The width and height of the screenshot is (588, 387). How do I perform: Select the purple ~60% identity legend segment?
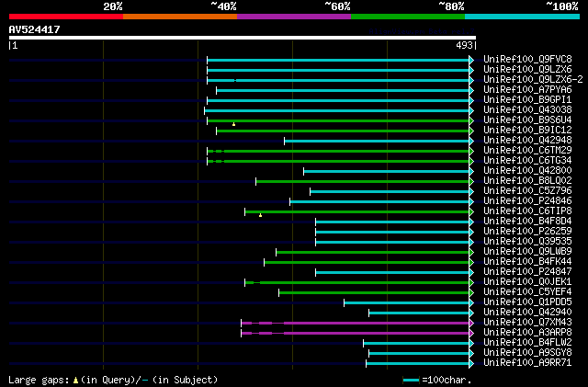(x=294, y=17)
